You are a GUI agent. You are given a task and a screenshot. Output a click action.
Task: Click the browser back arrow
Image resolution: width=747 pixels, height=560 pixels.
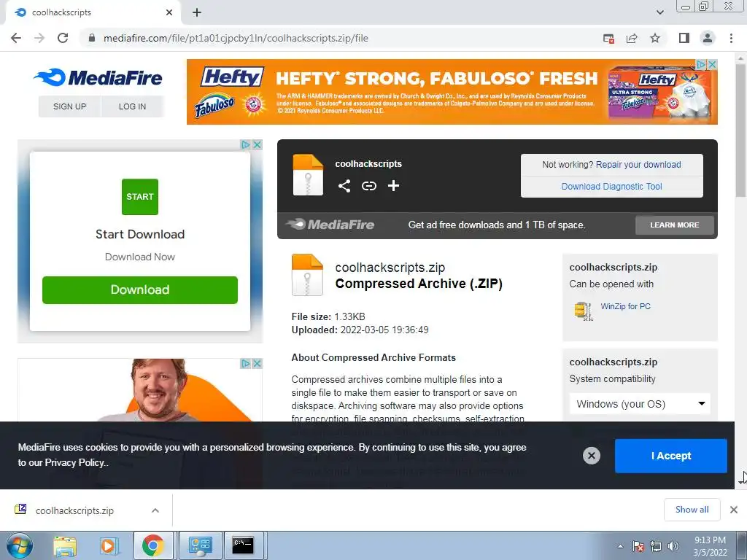tap(16, 38)
